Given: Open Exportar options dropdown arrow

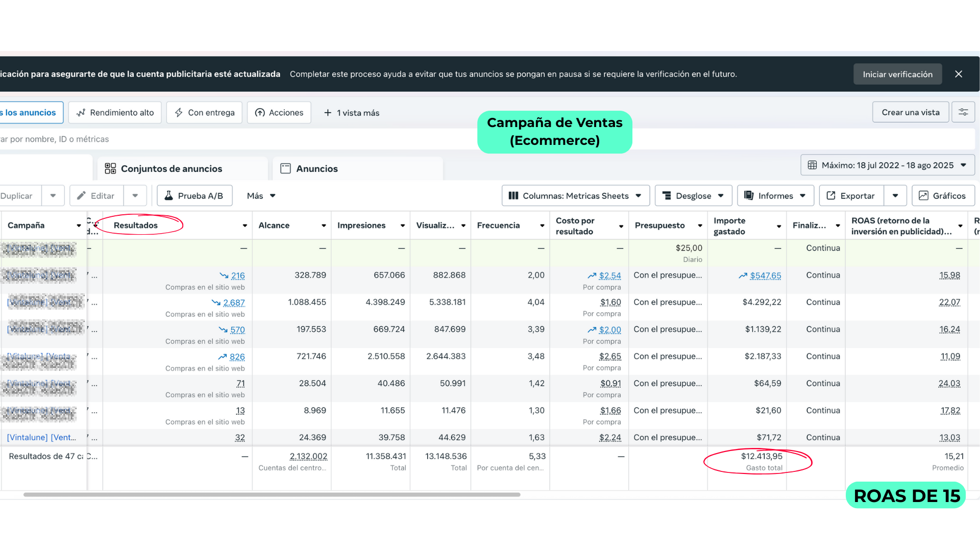Looking at the screenshot, I should [895, 196].
